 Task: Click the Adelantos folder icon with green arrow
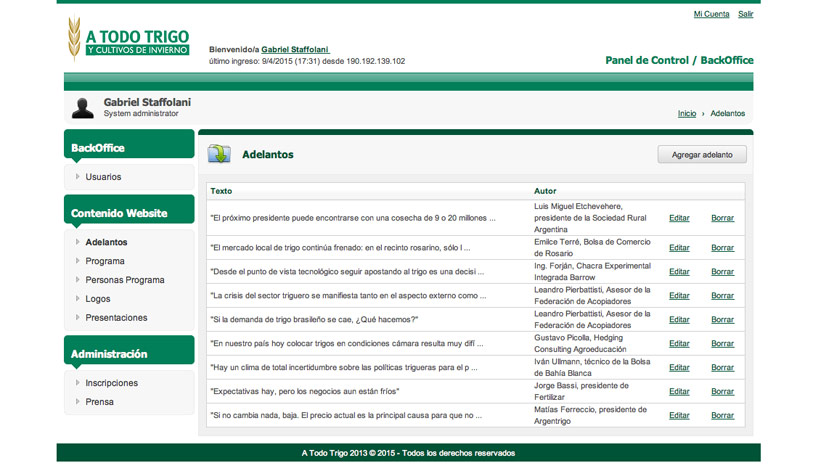tap(219, 154)
